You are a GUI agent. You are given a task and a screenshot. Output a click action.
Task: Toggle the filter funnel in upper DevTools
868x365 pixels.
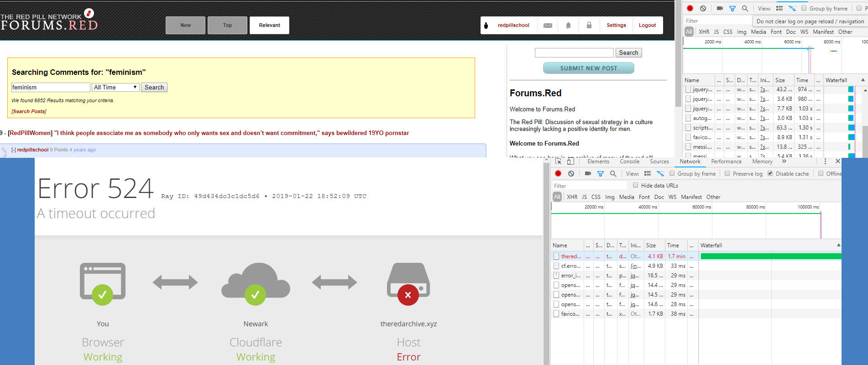pos(732,8)
